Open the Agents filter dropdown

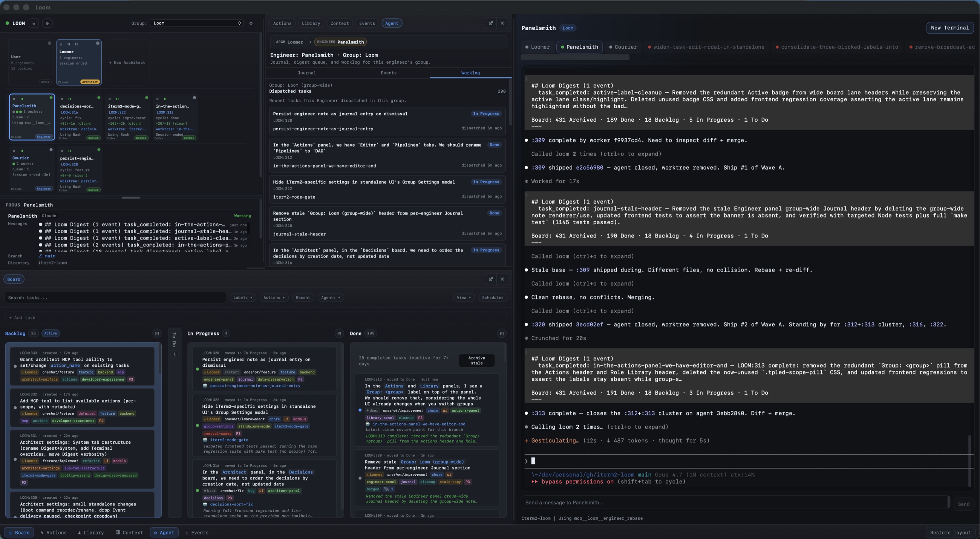[331, 297]
